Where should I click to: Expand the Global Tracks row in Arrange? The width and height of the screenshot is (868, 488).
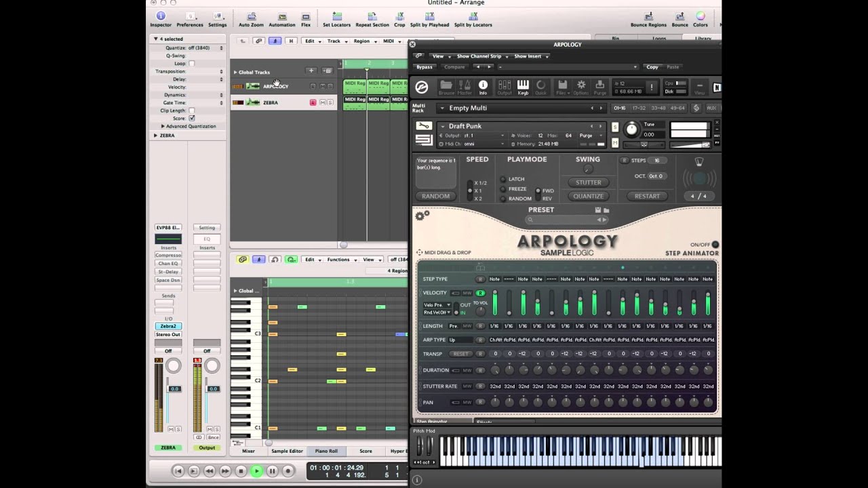[235, 72]
